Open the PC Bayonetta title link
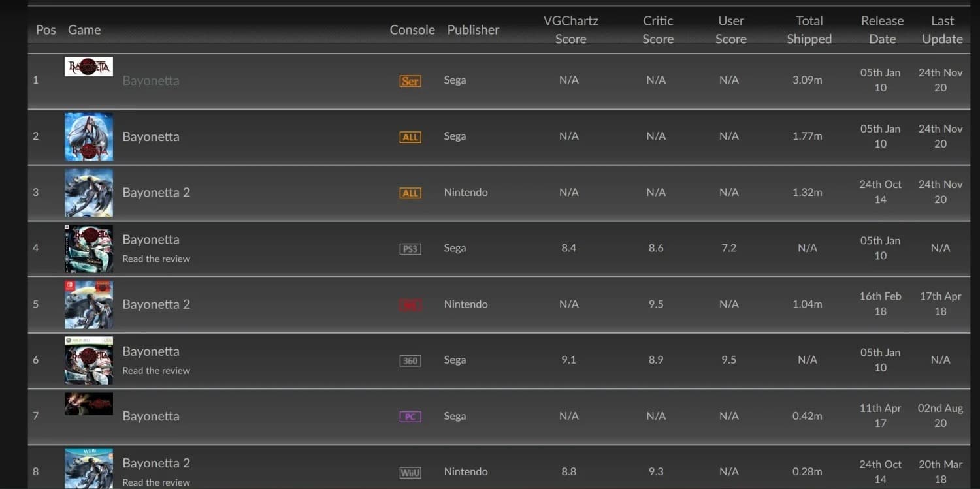Image resolution: width=980 pixels, height=489 pixels. [x=151, y=417]
